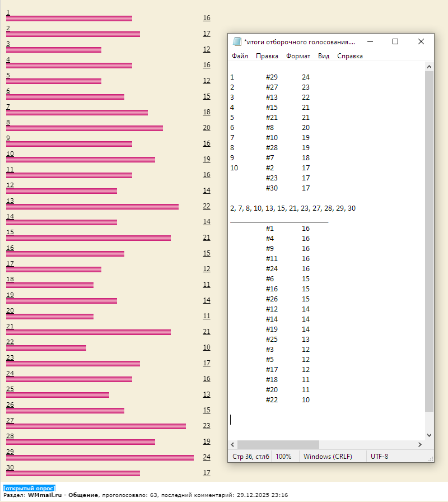This screenshot has width=448, height=502.
Task: Click poll option number 30 label above its bar
Action: (x=10, y=467)
